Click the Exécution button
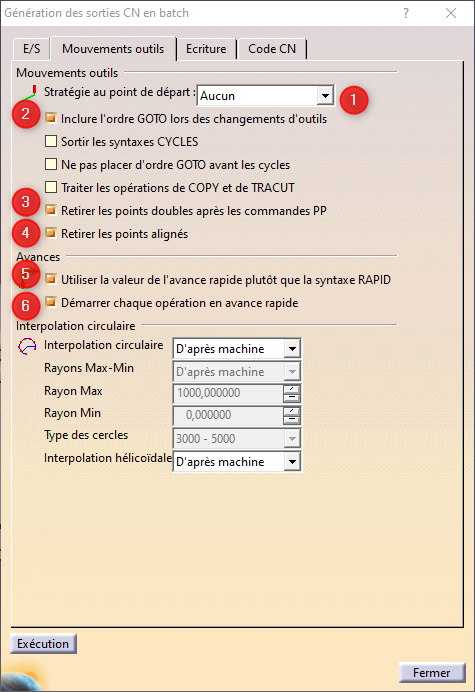 point(43,644)
